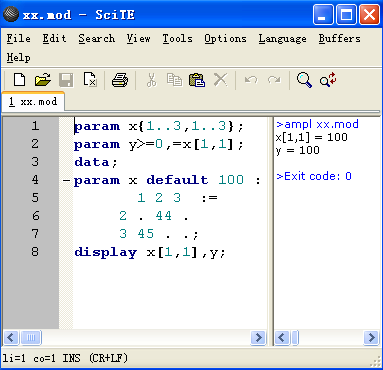The width and height of the screenshot is (383, 370).
Task: Click the 'data;' statement on line 3
Action: [96, 162]
